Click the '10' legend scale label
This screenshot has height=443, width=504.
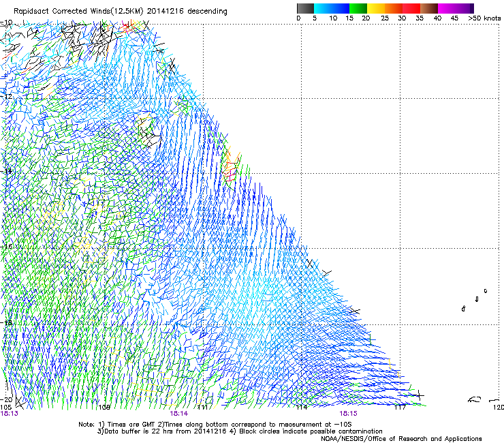tap(333, 18)
